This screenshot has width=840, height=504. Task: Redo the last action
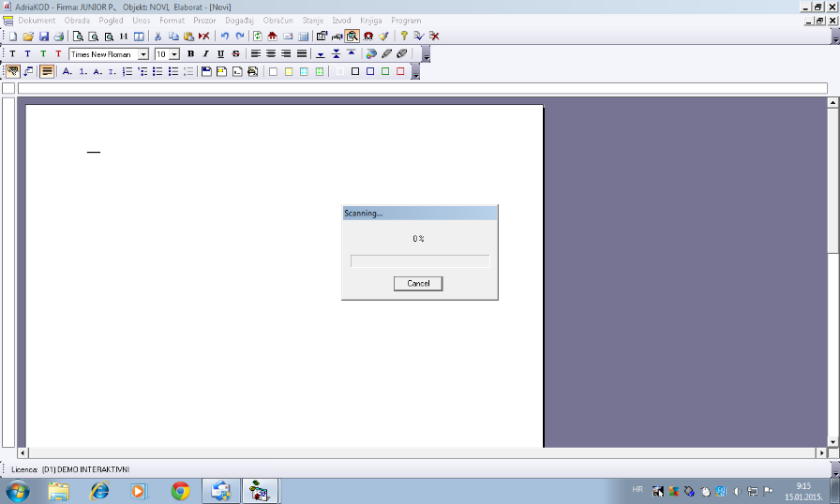pyautogui.click(x=240, y=37)
